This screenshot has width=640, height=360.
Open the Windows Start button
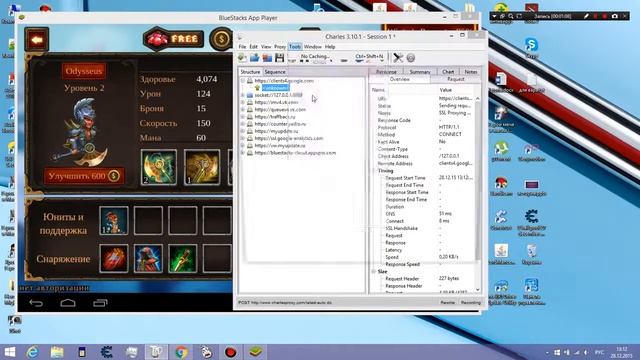click(9, 352)
